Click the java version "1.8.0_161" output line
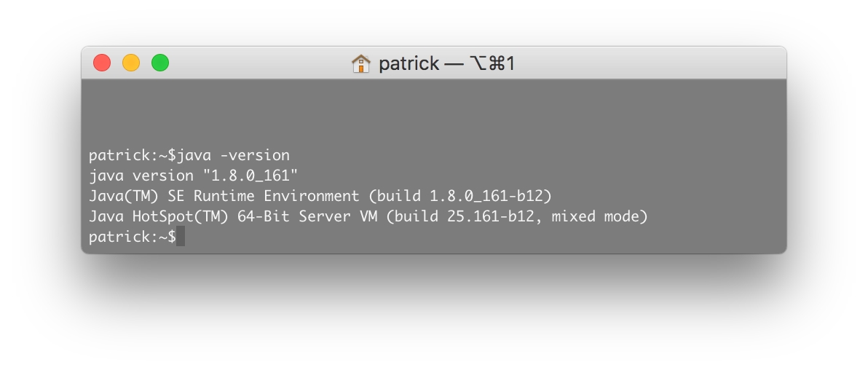The height and width of the screenshot is (370, 868). tap(193, 176)
